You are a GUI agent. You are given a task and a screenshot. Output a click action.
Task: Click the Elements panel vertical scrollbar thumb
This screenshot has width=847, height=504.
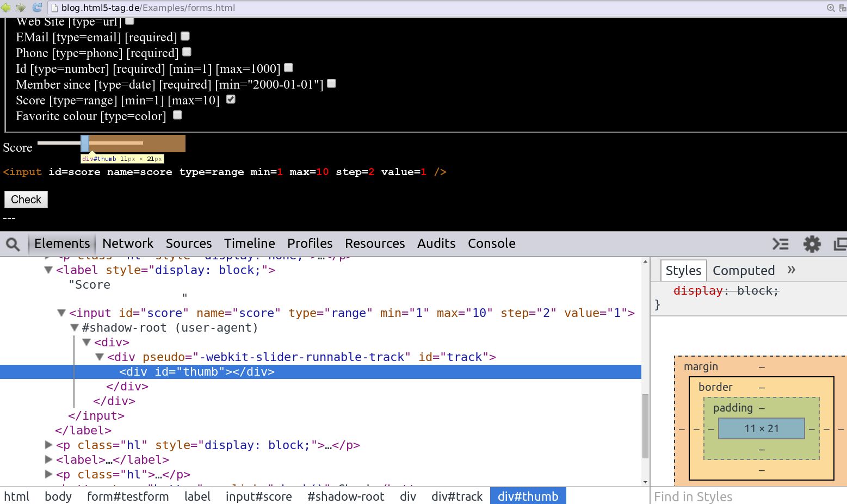(645, 426)
